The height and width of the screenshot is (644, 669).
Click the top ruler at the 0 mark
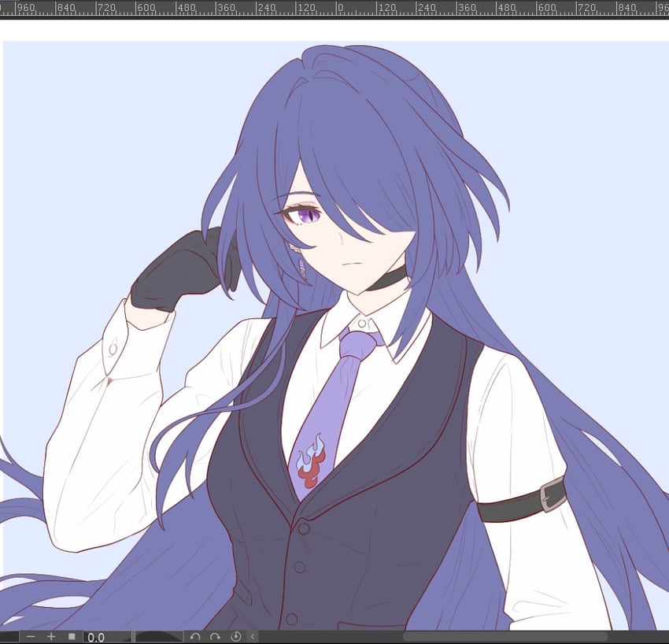(x=340, y=8)
